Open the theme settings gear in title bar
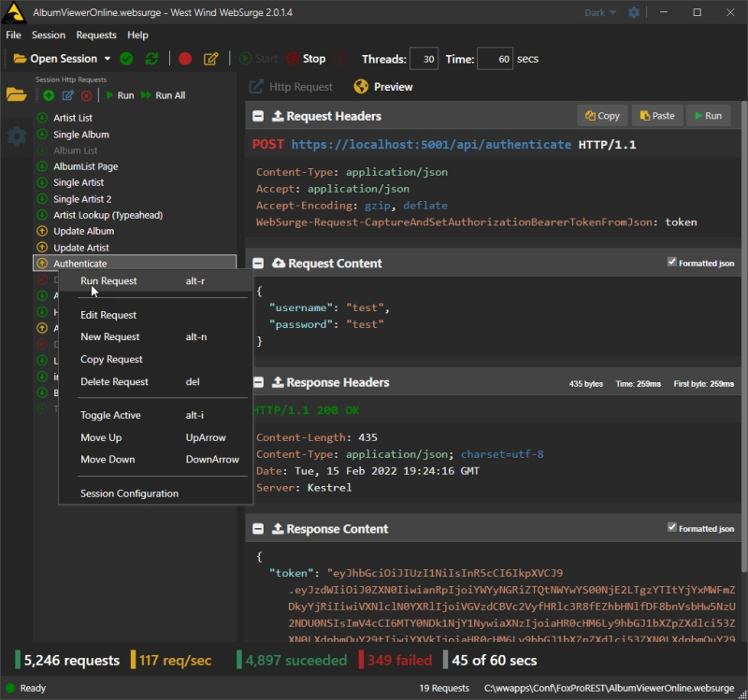748x700 pixels. pos(634,12)
